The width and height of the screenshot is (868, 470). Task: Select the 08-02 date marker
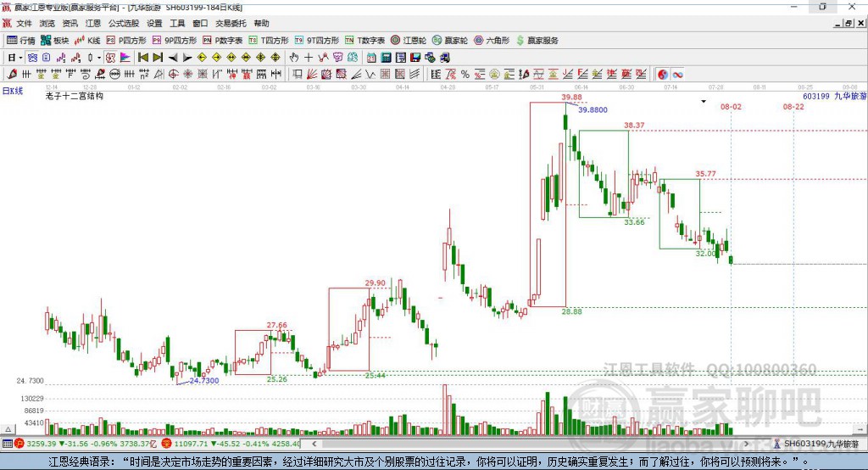(731, 106)
